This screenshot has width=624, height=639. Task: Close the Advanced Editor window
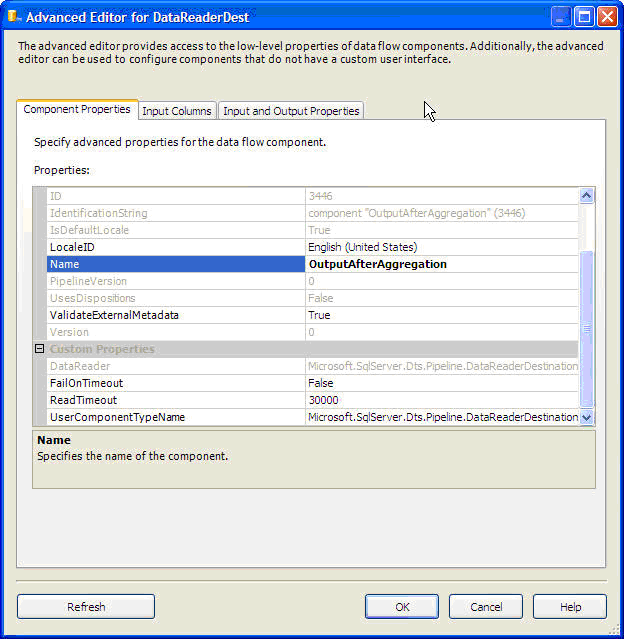608,16
